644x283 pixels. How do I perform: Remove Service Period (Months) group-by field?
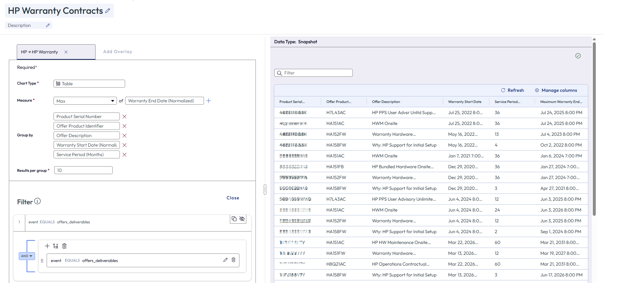point(124,155)
